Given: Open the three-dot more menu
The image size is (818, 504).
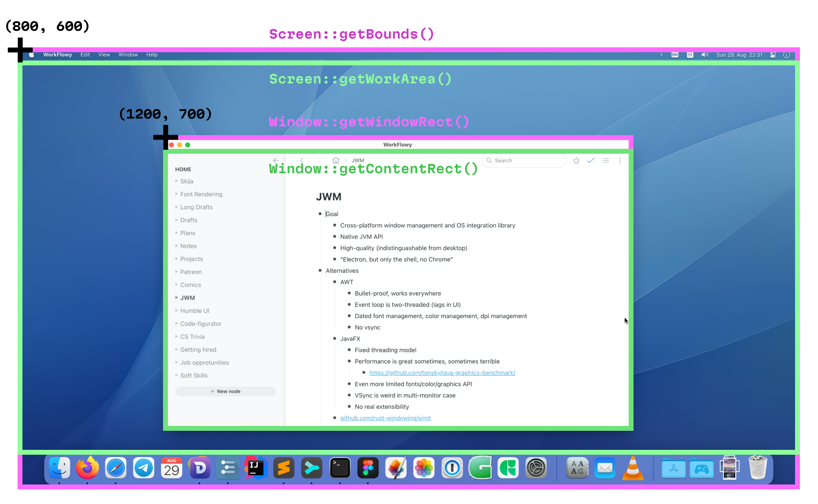Looking at the screenshot, I should [620, 161].
